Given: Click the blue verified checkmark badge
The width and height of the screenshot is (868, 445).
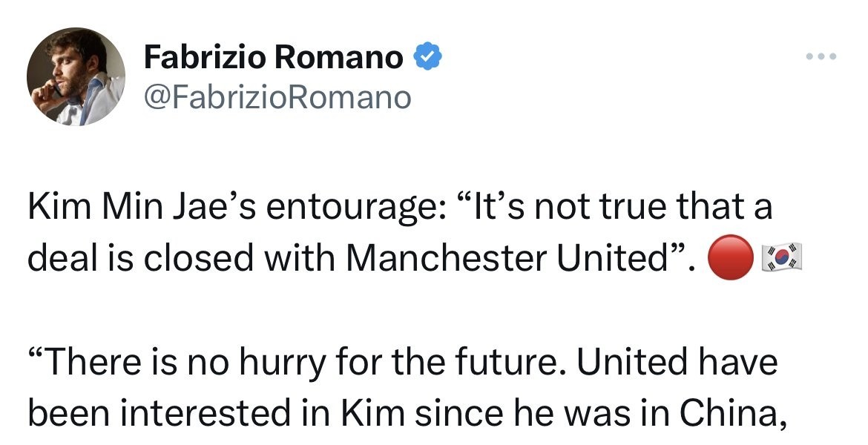Looking at the screenshot, I should [427, 56].
